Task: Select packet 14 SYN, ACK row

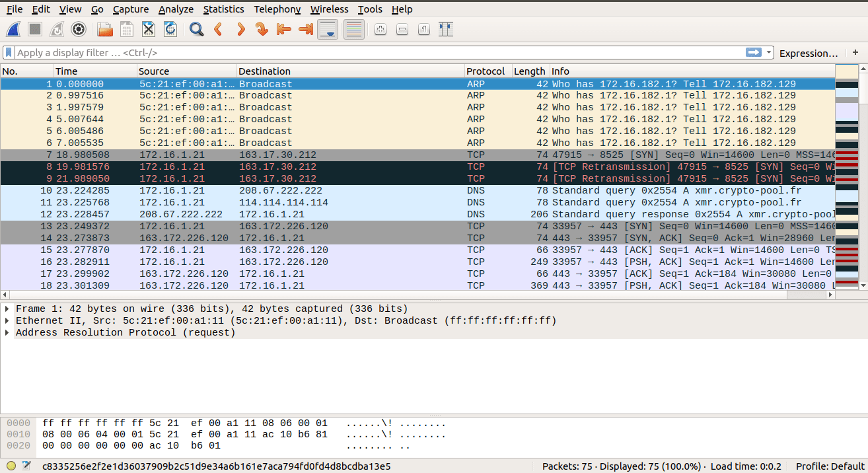Action: tap(417, 238)
